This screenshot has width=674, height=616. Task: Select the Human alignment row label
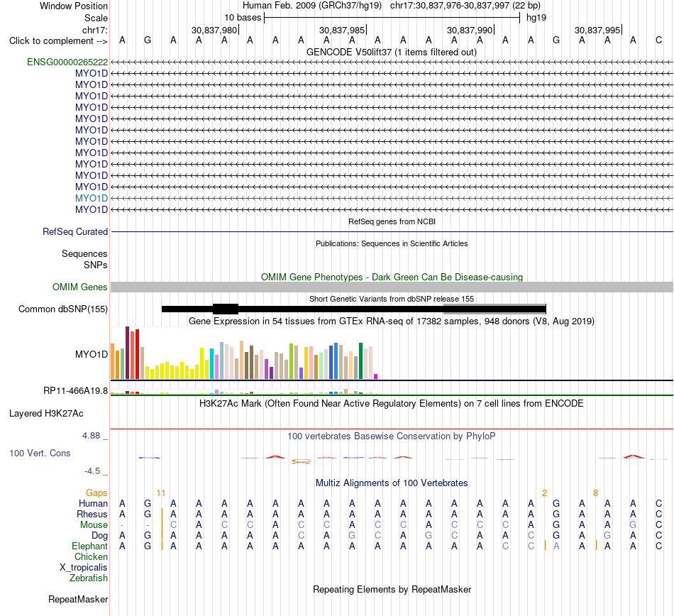click(x=93, y=503)
